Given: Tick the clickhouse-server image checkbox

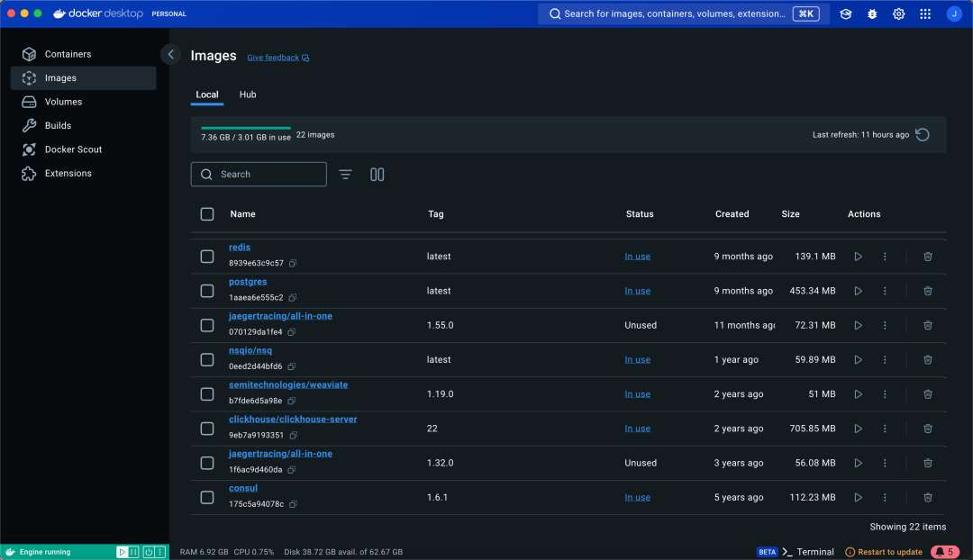Looking at the screenshot, I should (x=207, y=429).
